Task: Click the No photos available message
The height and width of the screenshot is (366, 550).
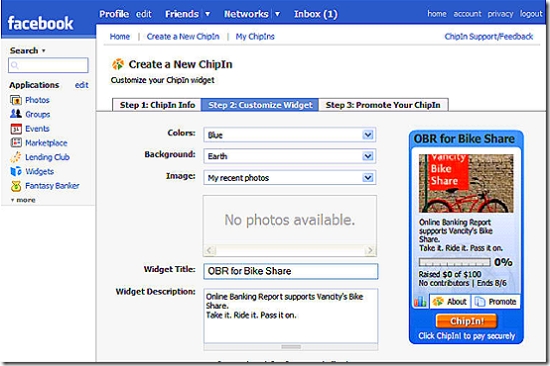Action: (x=290, y=220)
